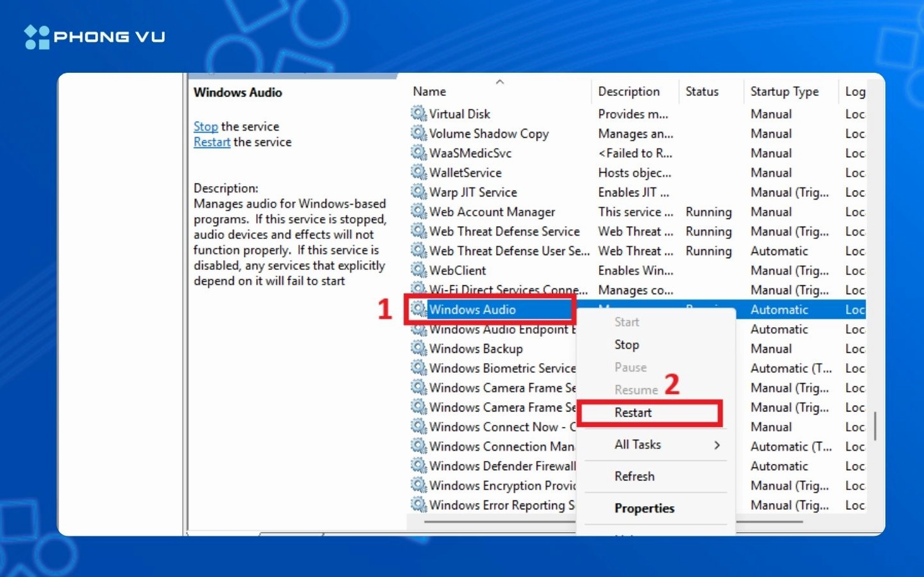Image resolution: width=924 pixels, height=577 pixels.
Task: Click the gear icon beside Windows Audio Endpoint Builder
Action: [419, 330]
